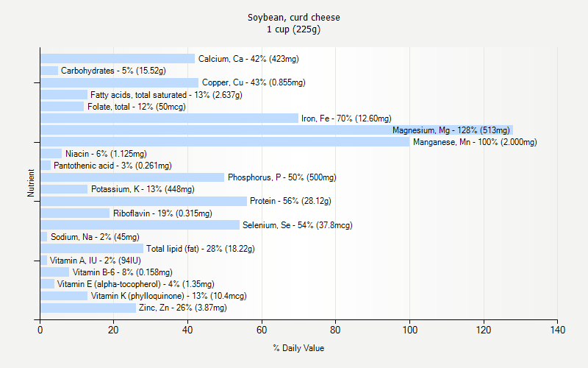Select 'Pantothenic acid - 3% (0.261mg)' label
The height and width of the screenshot is (368, 588).
click(x=112, y=166)
